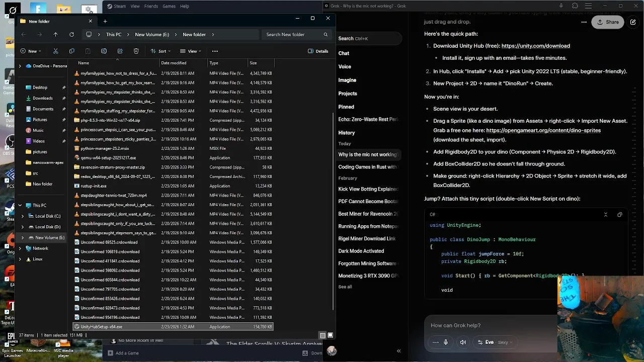The height and width of the screenshot is (362, 644).
Task: Collapse the Grok sidebar with double chevron
Action: (398, 351)
